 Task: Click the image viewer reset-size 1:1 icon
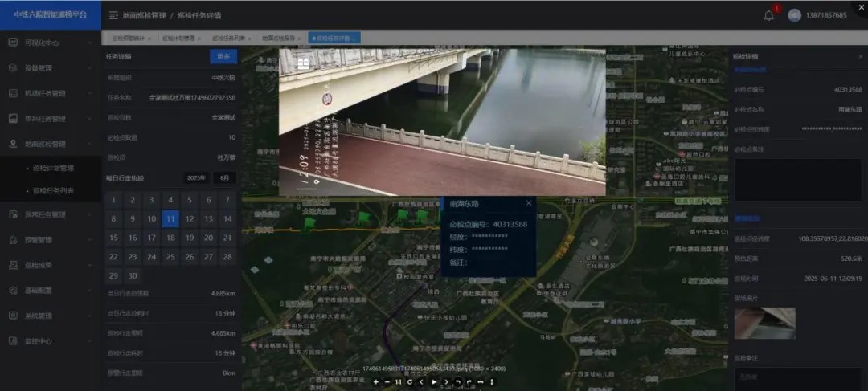tap(398, 382)
